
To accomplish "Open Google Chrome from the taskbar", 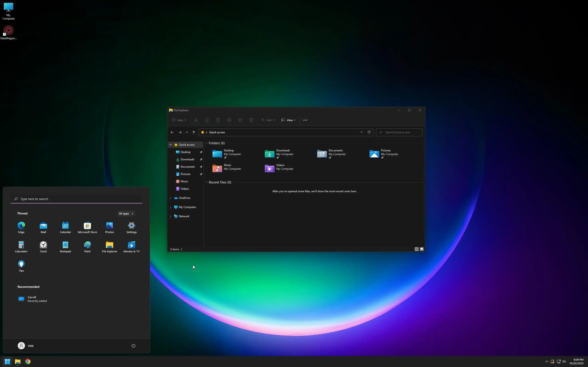I will point(28,361).
